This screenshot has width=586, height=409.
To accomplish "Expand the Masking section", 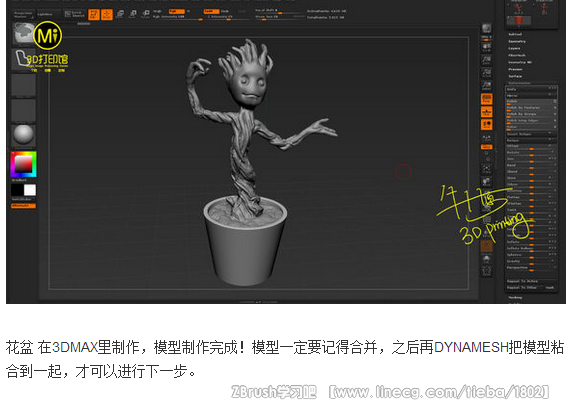I will [515, 298].
